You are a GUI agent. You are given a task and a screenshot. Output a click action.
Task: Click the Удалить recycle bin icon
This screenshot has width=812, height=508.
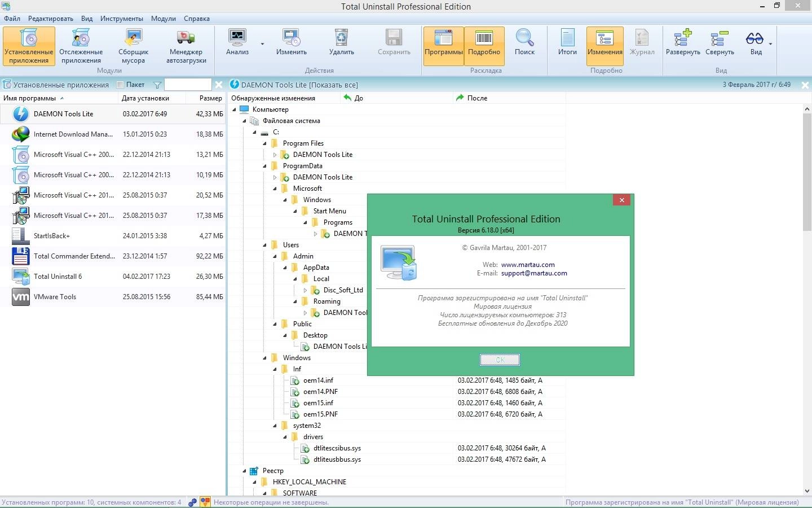(x=342, y=38)
